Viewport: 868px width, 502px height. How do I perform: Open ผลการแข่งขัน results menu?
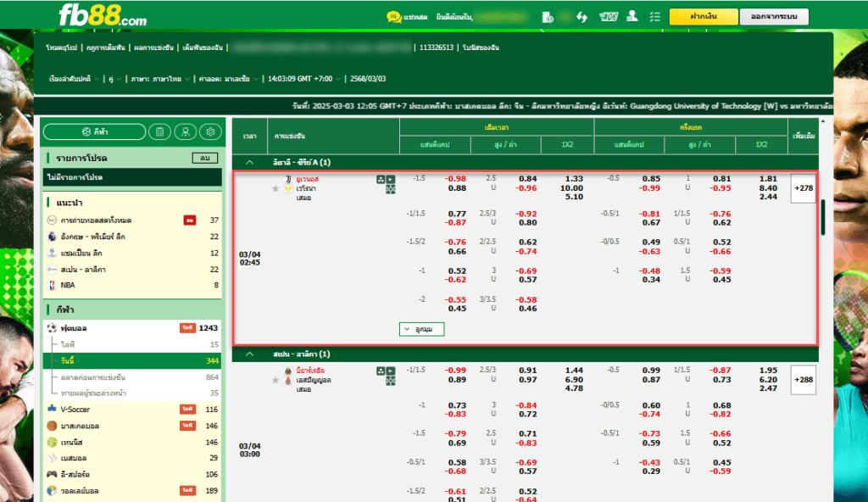153,47
